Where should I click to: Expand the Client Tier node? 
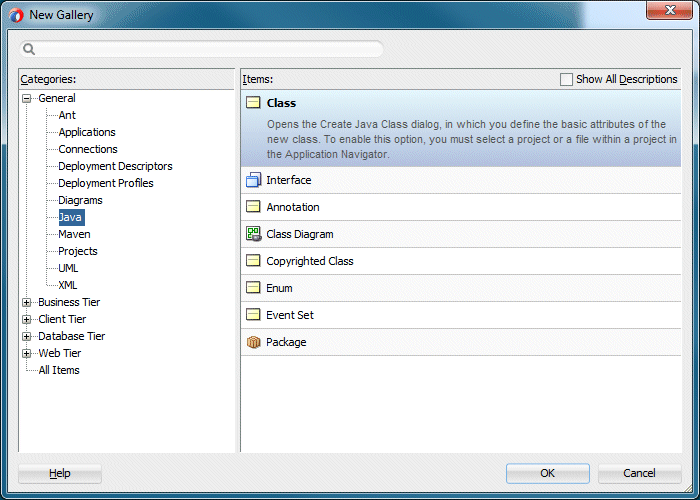(26, 319)
